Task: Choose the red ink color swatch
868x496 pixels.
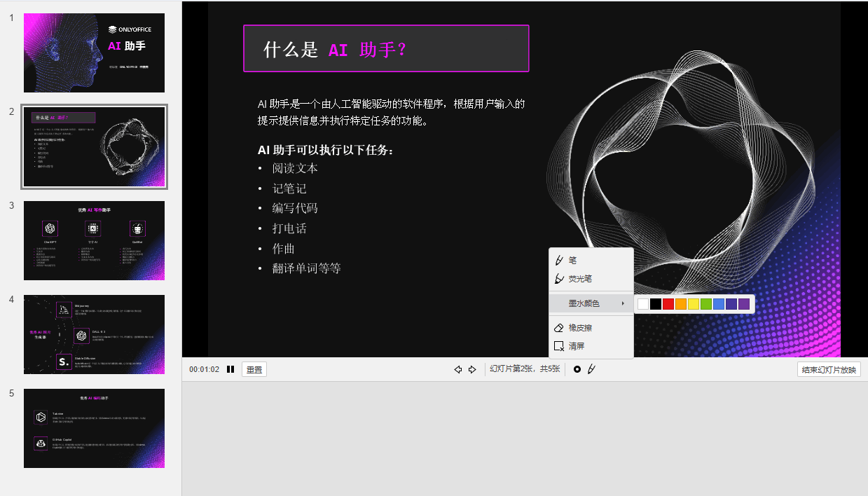Action: point(668,303)
